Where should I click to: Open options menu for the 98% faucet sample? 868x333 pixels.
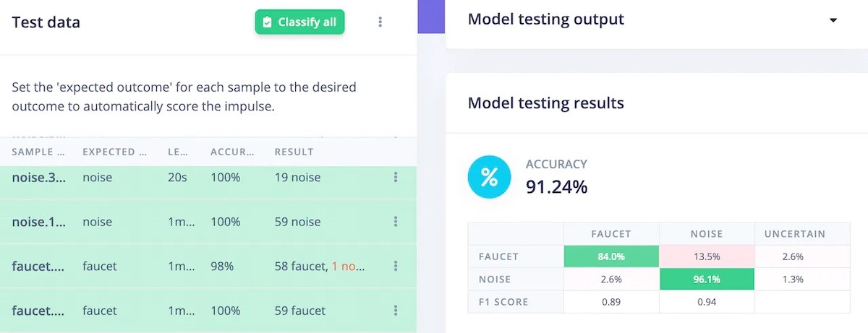(396, 267)
